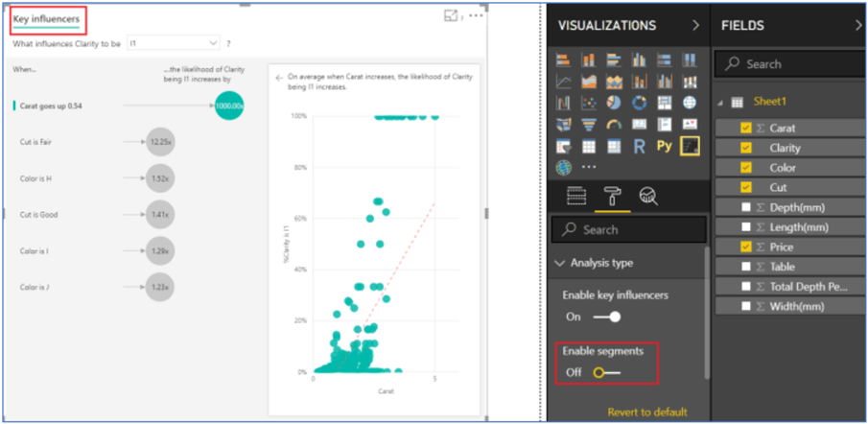Uncheck the Color field checkbox
Image resolution: width=868 pixels, height=424 pixels.
[745, 168]
